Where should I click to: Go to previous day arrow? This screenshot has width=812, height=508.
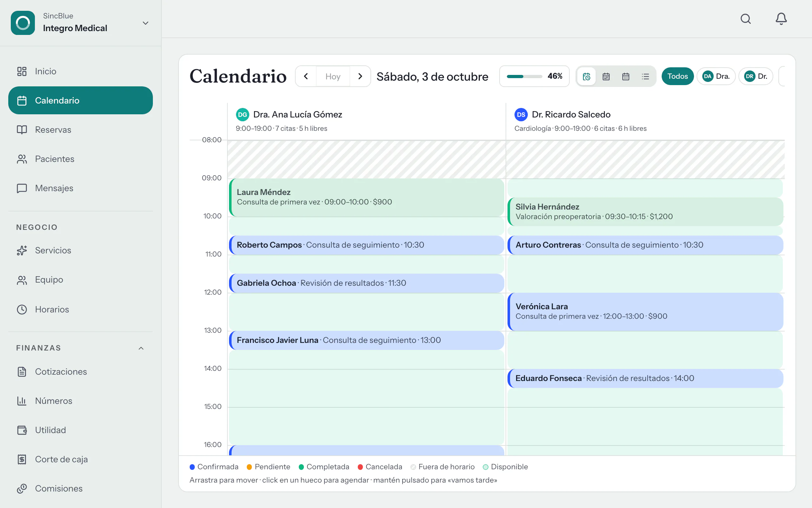(306, 76)
